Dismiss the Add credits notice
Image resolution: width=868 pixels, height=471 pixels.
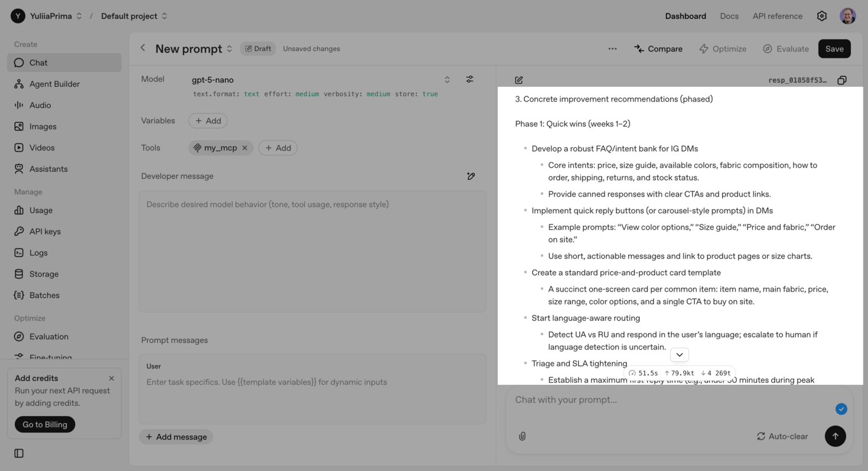(112, 378)
